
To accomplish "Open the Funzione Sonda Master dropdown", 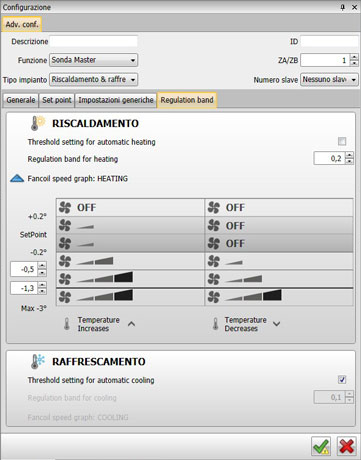I will [93, 60].
